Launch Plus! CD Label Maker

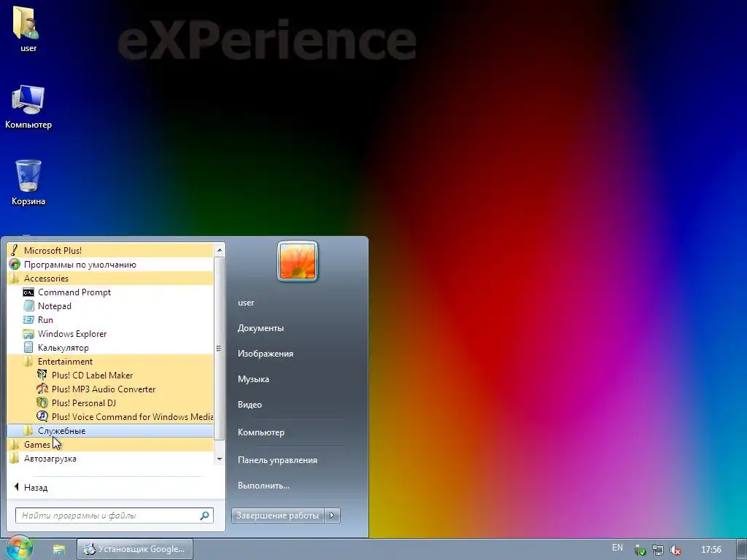click(x=110, y=376)
